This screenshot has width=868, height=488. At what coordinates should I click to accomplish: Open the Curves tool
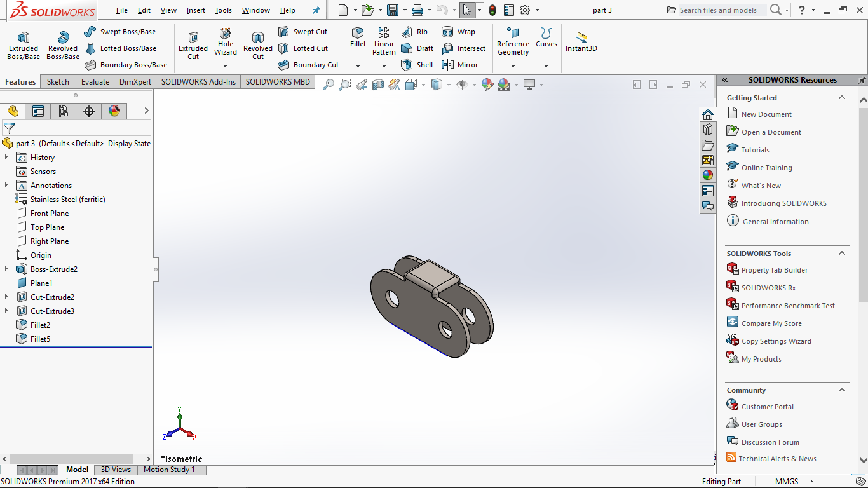(x=546, y=38)
